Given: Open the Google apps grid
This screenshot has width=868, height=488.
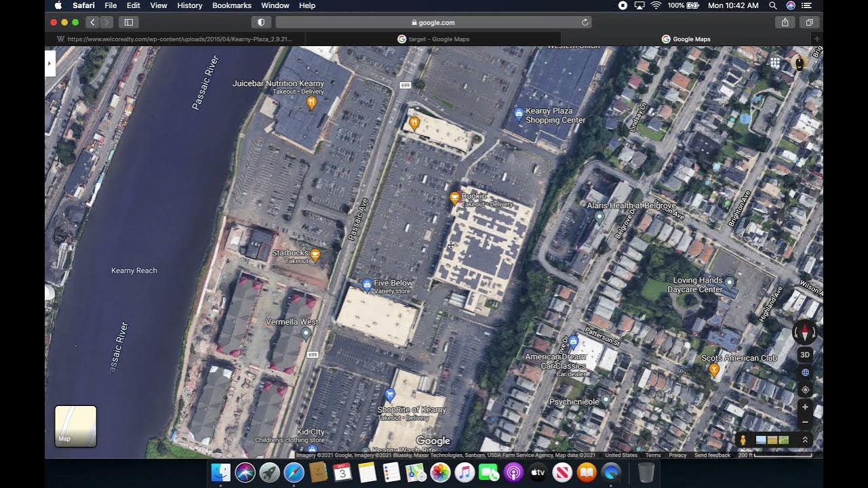Looking at the screenshot, I should click(x=774, y=63).
